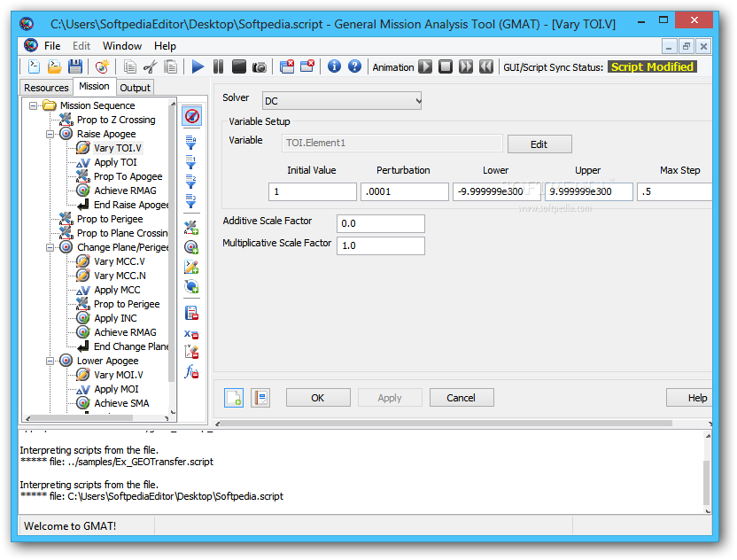Click the exclude function f() filter icon
Viewport: 737px width, 560px height.
coord(191,372)
